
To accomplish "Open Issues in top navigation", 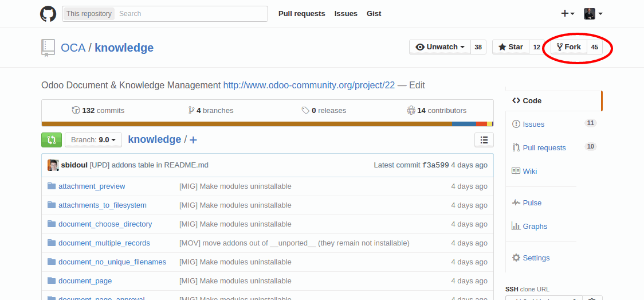I will pos(346,14).
